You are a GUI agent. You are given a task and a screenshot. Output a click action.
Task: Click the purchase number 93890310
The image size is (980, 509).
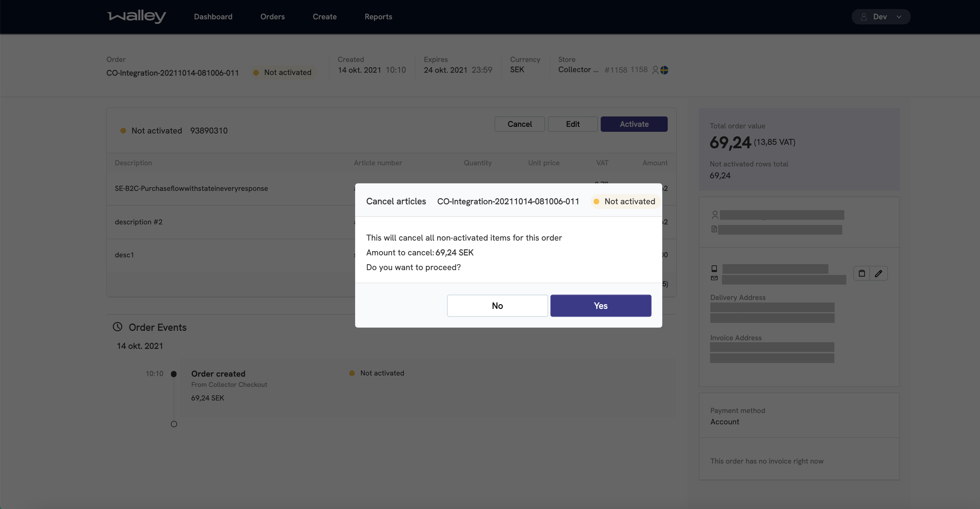(x=209, y=131)
